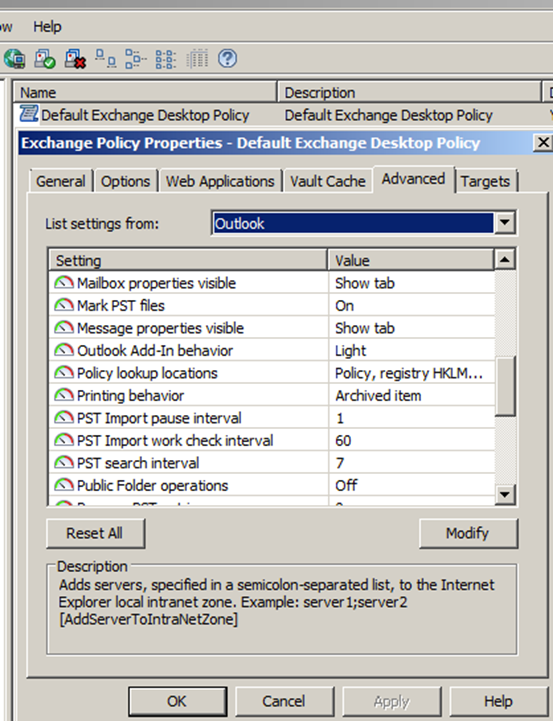Click gauge icon beside Message properties visible
The width and height of the screenshot is (553, 721).
tap(64, 327)
